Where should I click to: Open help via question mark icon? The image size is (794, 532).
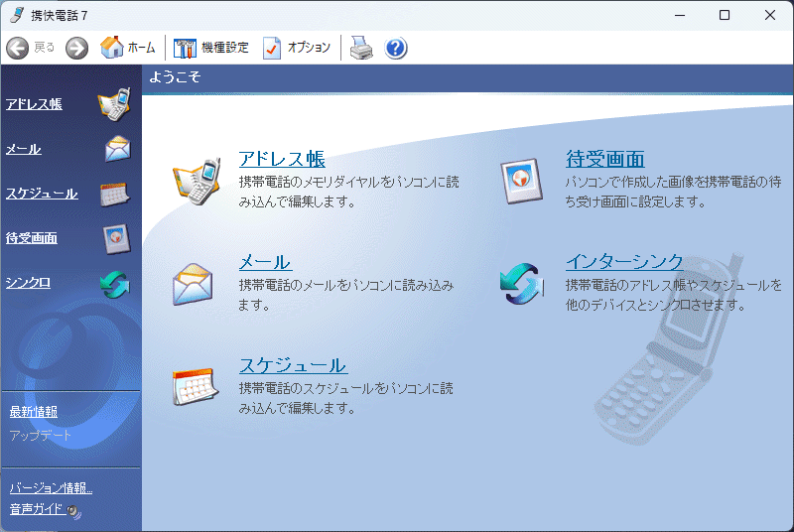[395, 48]
